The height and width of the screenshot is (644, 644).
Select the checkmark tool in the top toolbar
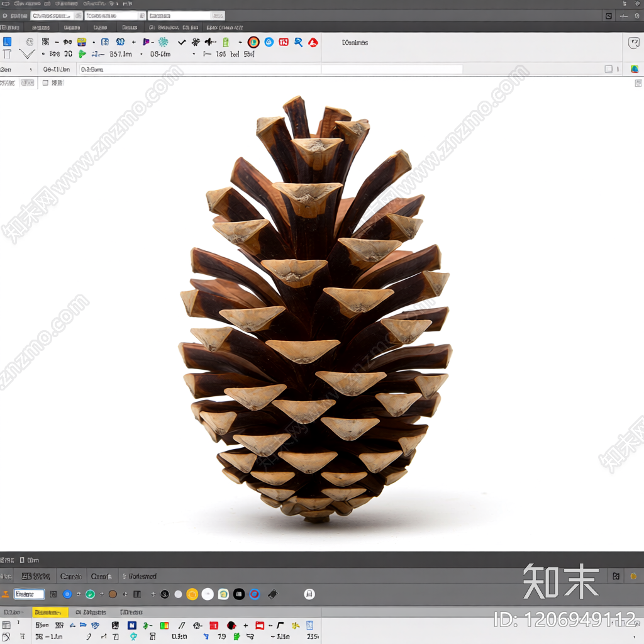[x=180, y=43]
